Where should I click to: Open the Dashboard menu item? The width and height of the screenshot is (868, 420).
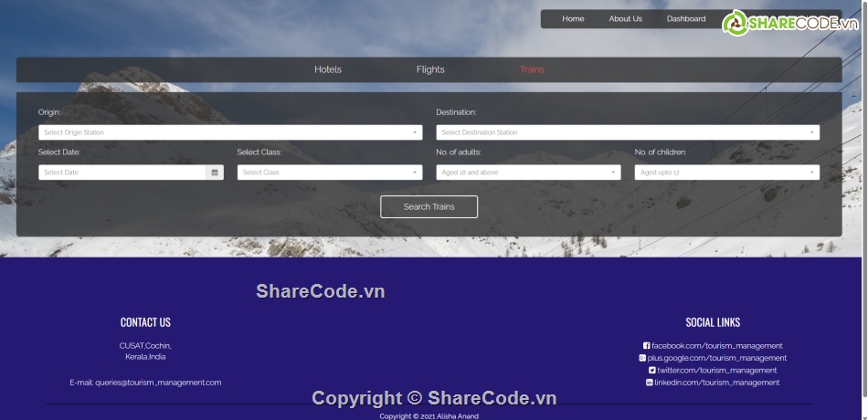point(686,19)
